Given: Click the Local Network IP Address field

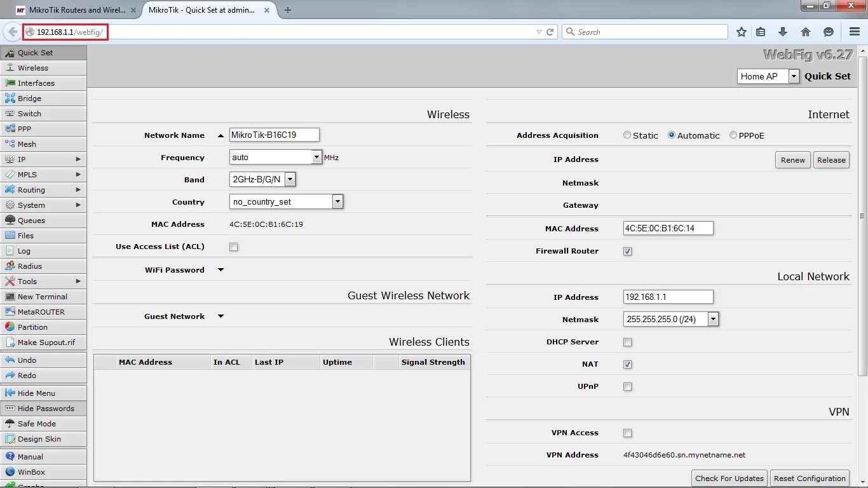Looking at the screenshot, I should tap(668, 297).
